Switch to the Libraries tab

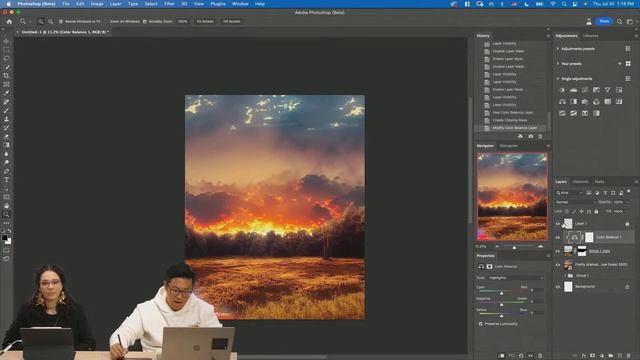click(591, 36)
